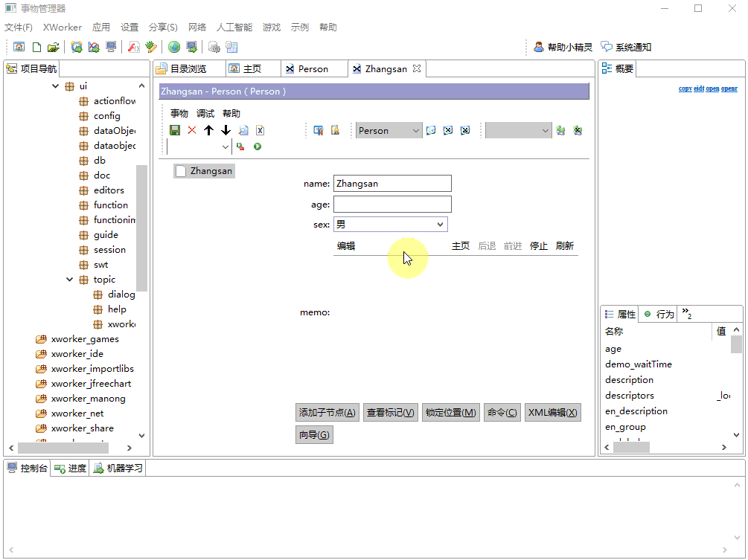Click the project tree vertical scrollbar thumb
This screenshot has width=748, height=560.
(x=141, y=228)
